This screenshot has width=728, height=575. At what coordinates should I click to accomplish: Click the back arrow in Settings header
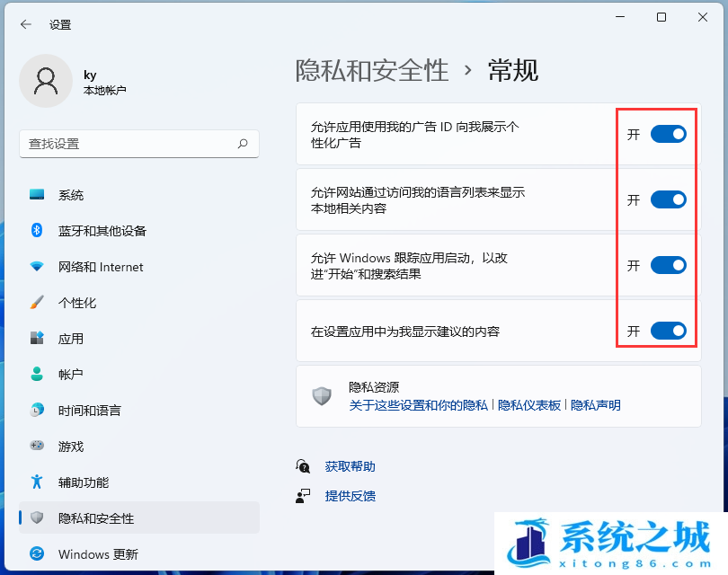25,24
